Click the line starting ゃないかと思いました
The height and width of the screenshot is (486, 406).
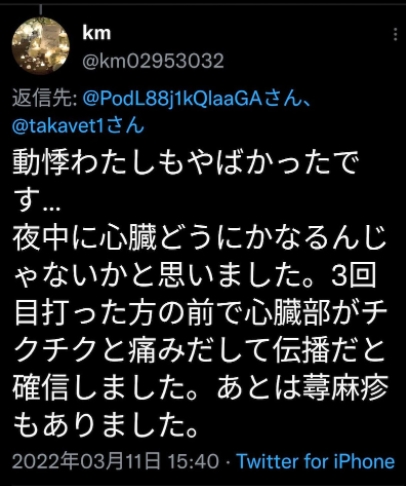point(195,276)
